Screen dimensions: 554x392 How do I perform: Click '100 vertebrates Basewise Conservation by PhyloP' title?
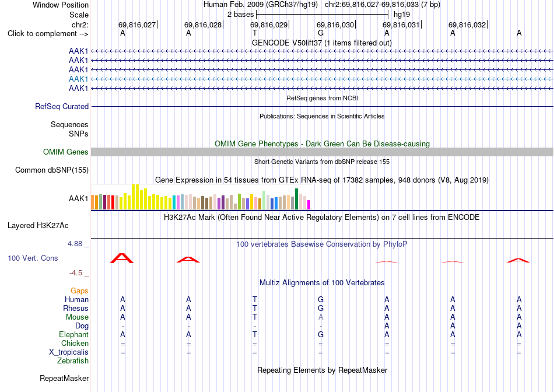(322, 244)
